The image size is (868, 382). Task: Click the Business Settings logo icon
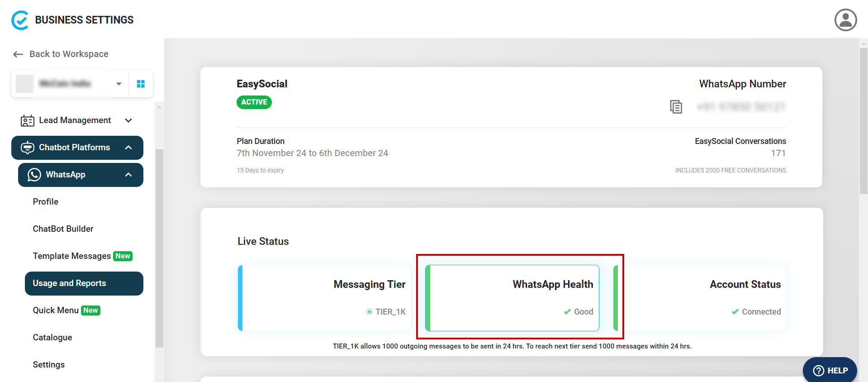(x=20, y=20)
